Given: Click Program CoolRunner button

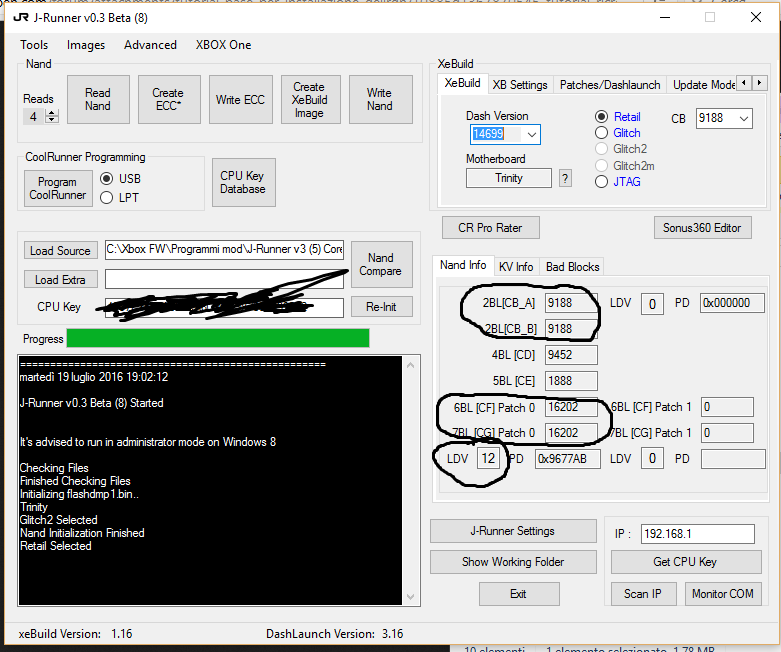Looking at the screenshot, I should 58,188.
